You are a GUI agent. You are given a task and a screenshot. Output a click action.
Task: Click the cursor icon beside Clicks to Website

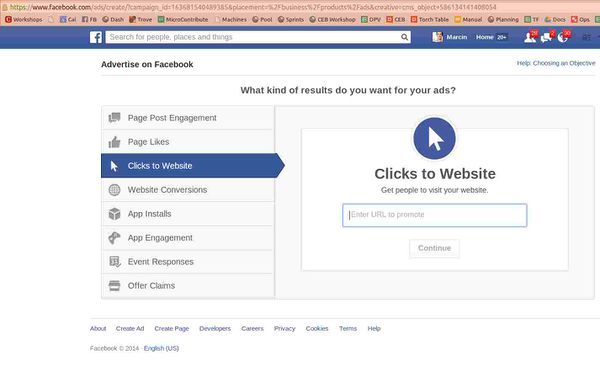[114, 166]
